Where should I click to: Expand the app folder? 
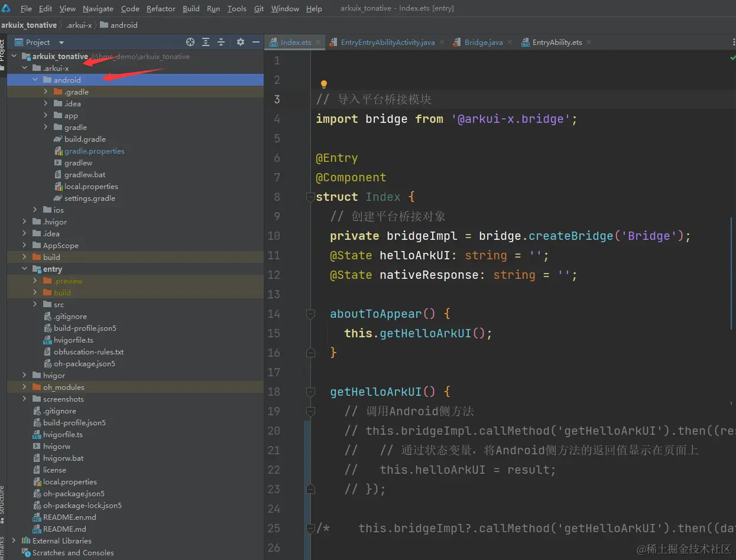(x=46, y=116)
